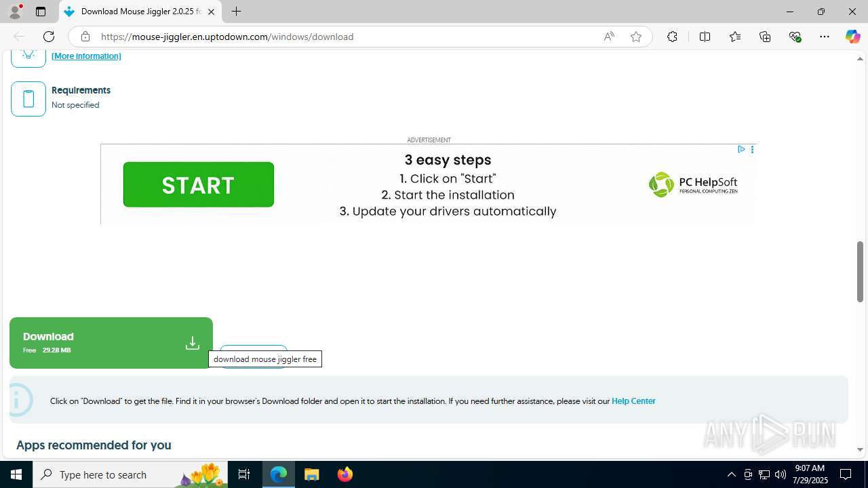This screenshot has width=868, height=488.
Task: Open Browser essentials icon
Action: tap(795, 37)
